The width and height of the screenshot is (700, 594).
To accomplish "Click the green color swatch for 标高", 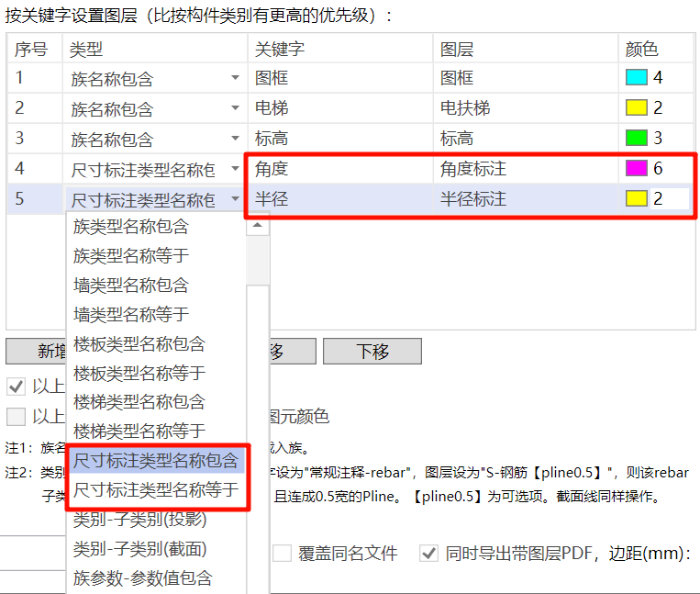I will click(636, 139).
